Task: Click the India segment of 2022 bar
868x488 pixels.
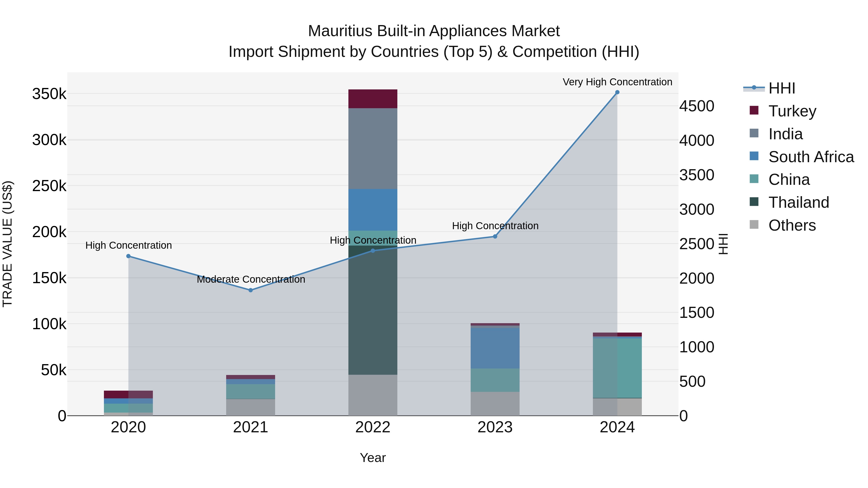Action: pyautogui.click(x=373, y=148)
